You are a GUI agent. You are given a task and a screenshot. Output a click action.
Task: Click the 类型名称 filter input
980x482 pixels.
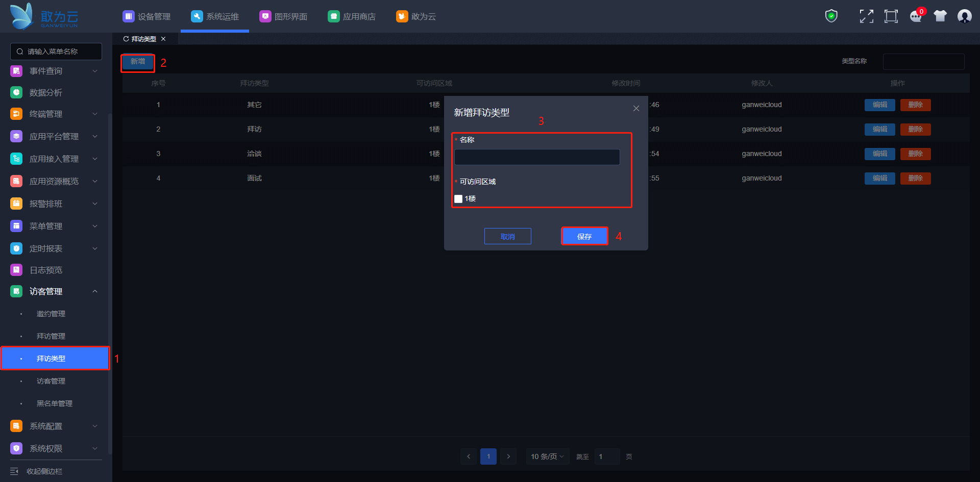924,61
